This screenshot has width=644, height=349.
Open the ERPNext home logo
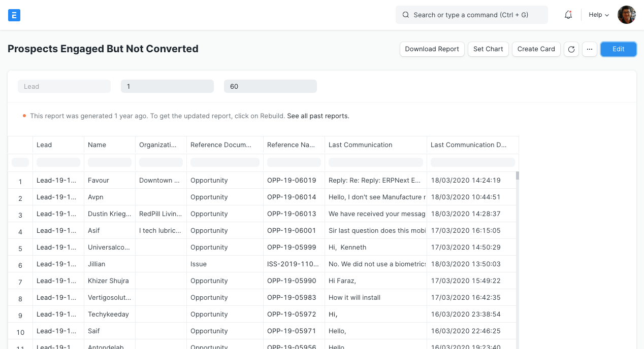[14, 15]
